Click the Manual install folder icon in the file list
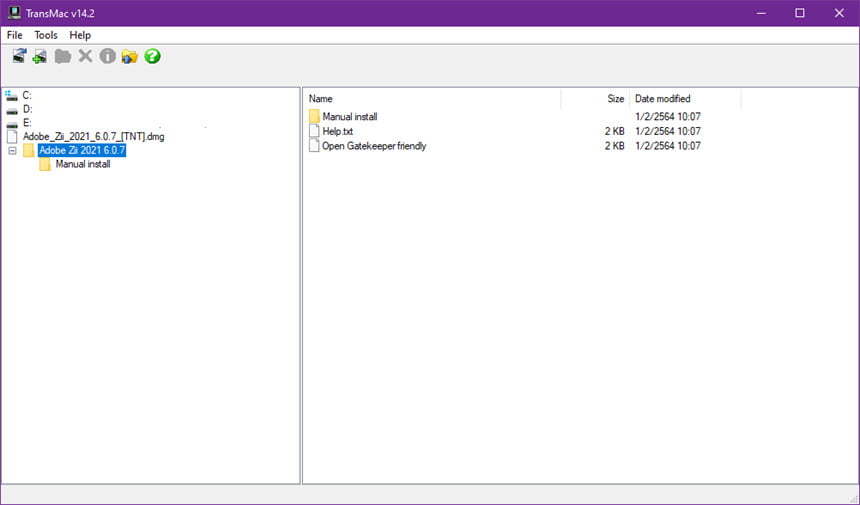Image resolution: width=860 pixels, height=505 pixels. [x=314, y=116]
